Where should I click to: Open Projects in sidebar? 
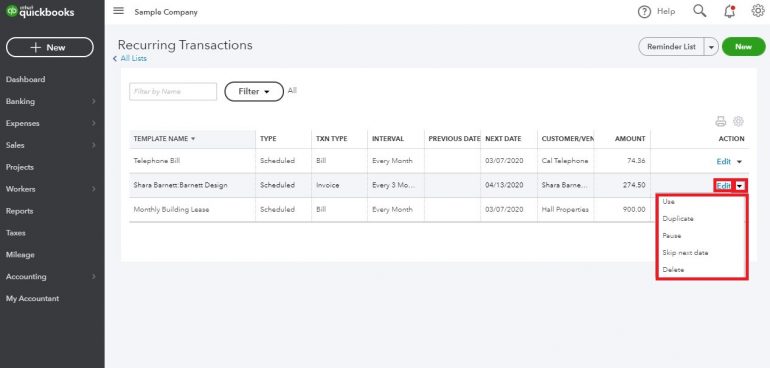[20, 167]
